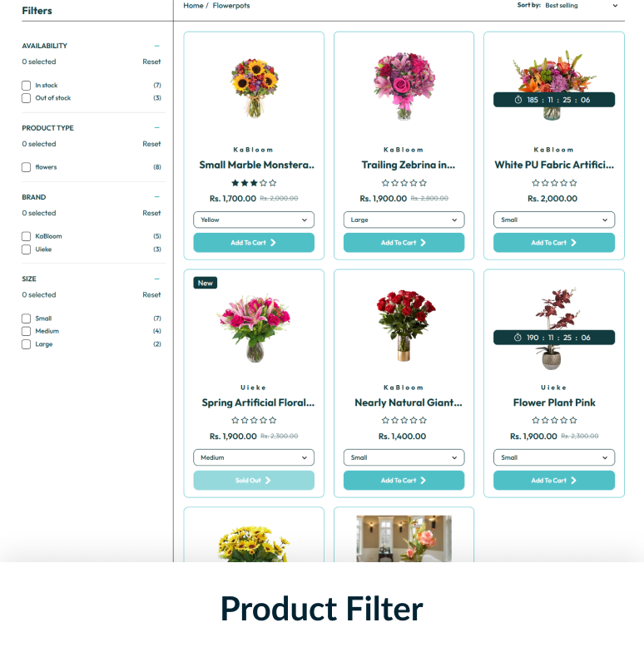Click the arrow icon on Sold Out button

pos(268,481)
